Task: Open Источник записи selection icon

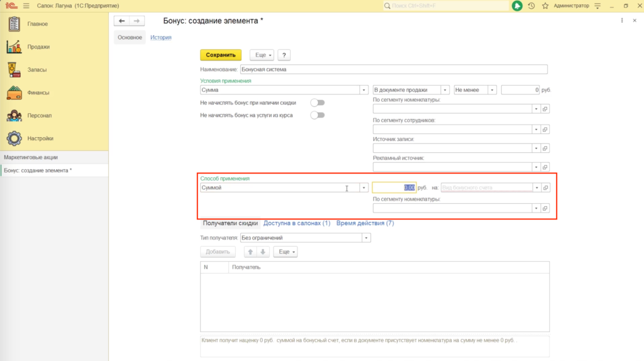Action: coord(545,148)
